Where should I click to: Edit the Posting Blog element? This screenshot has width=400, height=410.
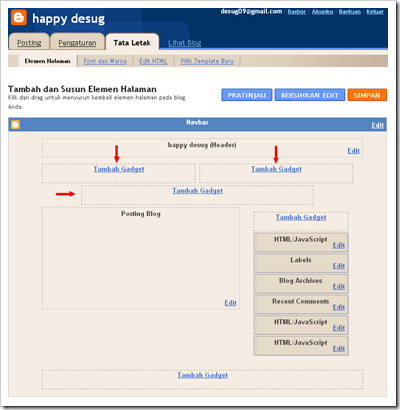[230, 303]
